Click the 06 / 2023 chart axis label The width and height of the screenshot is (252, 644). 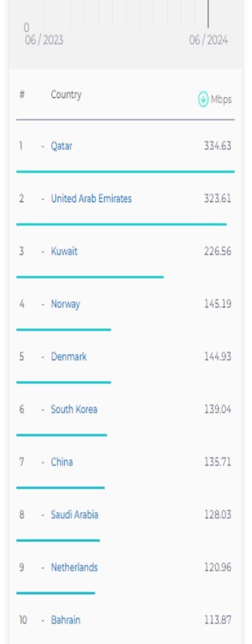[44, 41]
